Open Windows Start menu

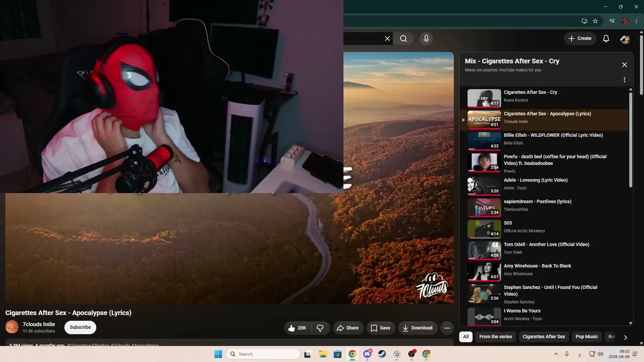[218, 354]
